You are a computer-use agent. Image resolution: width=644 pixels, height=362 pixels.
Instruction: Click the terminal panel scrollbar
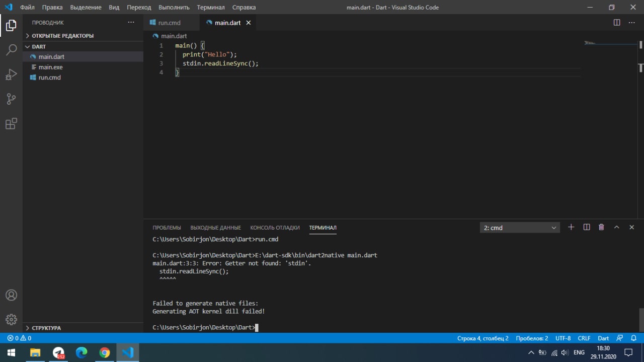641,319
